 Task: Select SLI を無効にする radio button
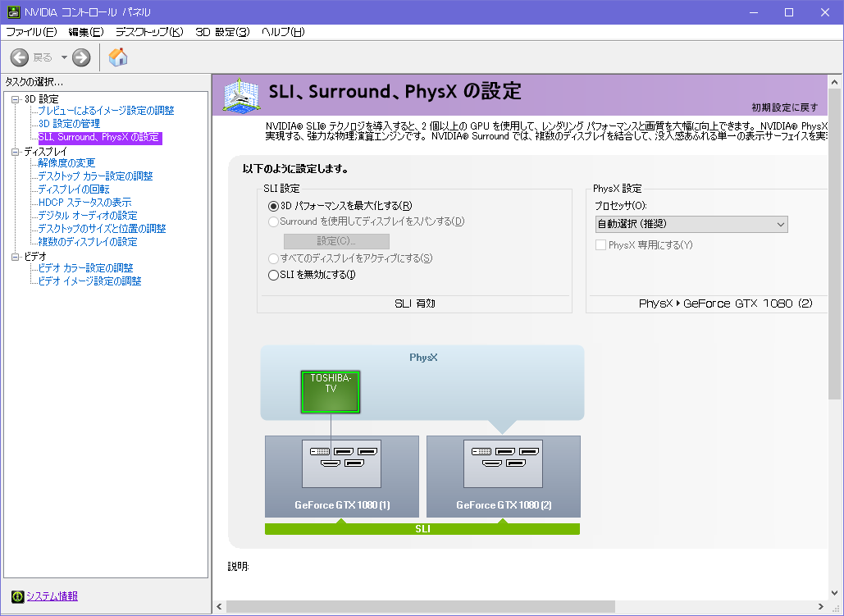click(273, 275)
